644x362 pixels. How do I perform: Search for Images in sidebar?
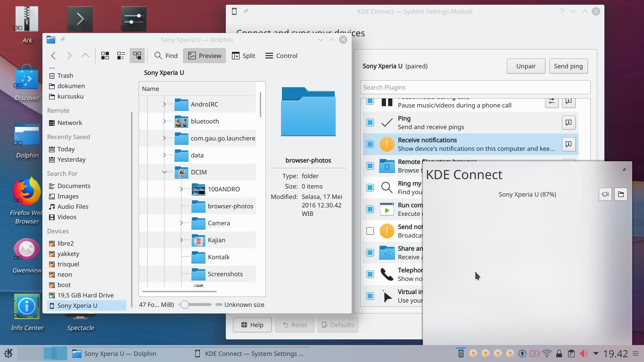pyautogui.click(x=68, y=196)
